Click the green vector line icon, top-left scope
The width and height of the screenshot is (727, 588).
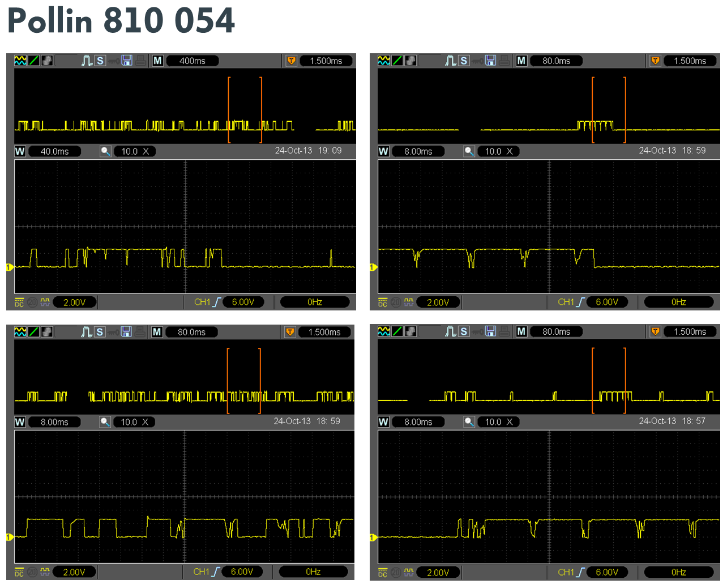coord(34,61)
